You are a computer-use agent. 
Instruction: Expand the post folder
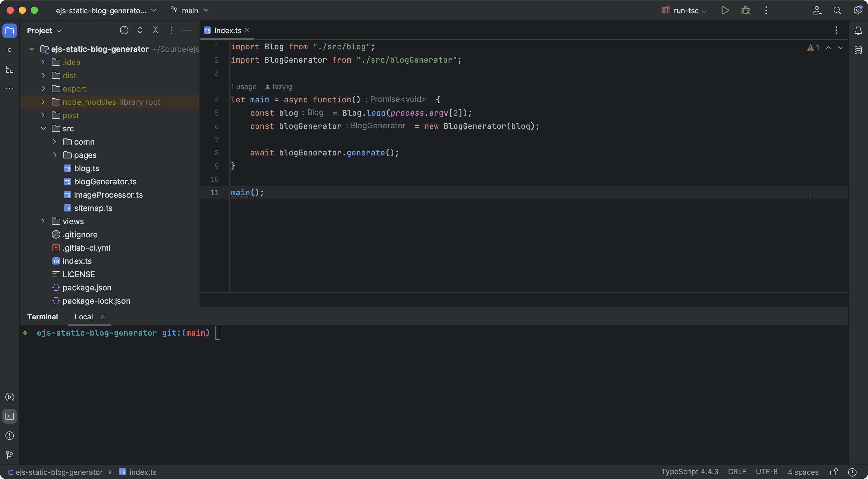(43, 115)
